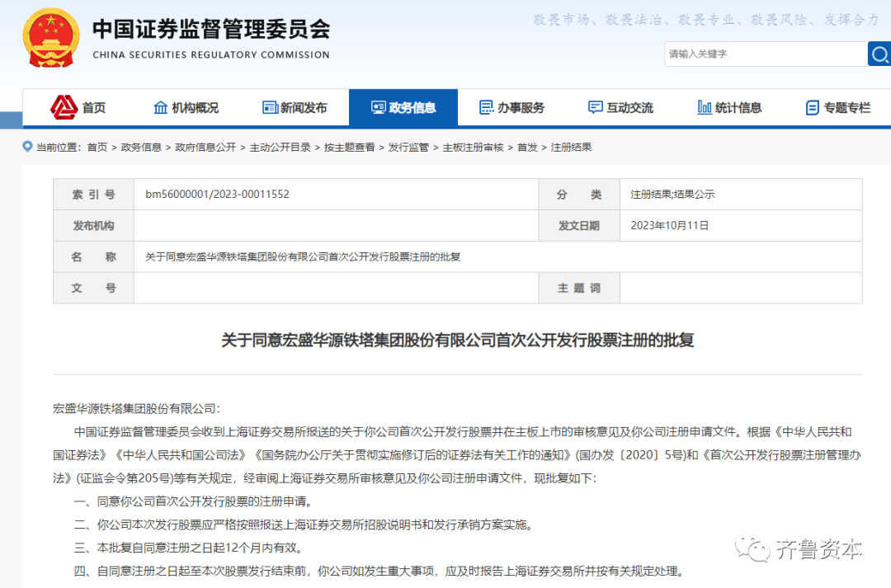
Task: Go to 首页 in the breadcrumb
Action: 97,147
